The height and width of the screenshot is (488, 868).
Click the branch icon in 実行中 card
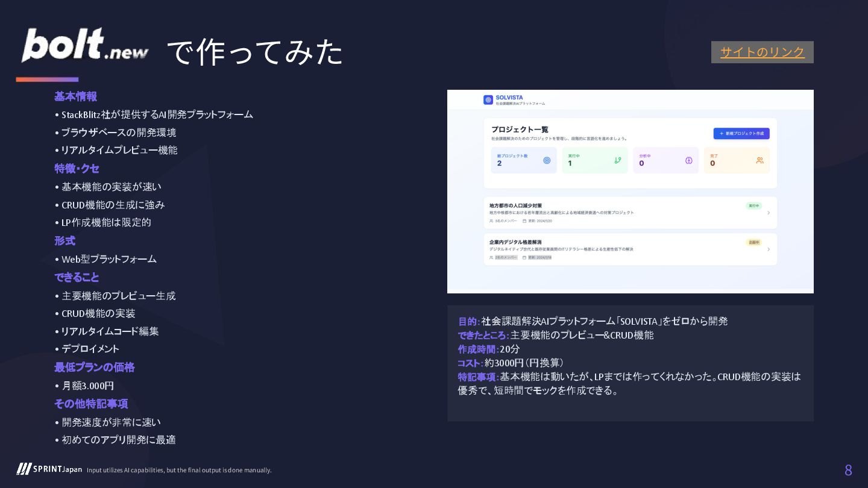pos(618,160)
